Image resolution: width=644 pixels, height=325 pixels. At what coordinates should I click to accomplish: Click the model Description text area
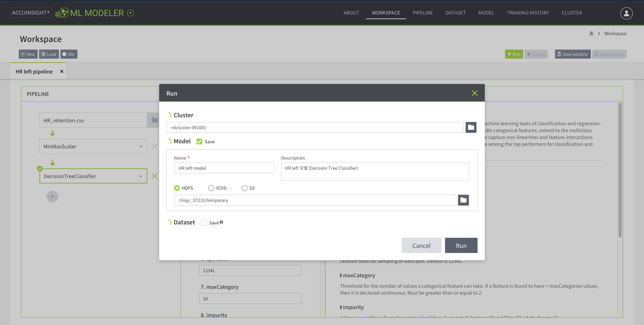click(x=375, y=172)
